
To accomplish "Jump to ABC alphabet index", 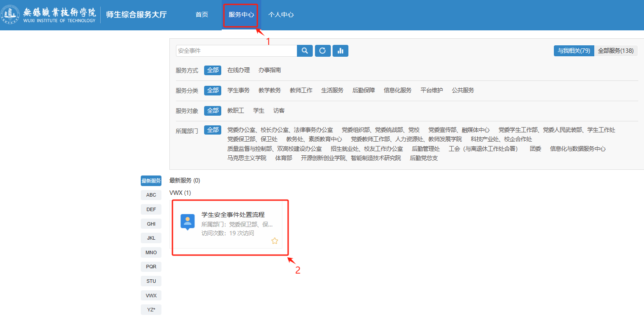I will click(151, 195).
